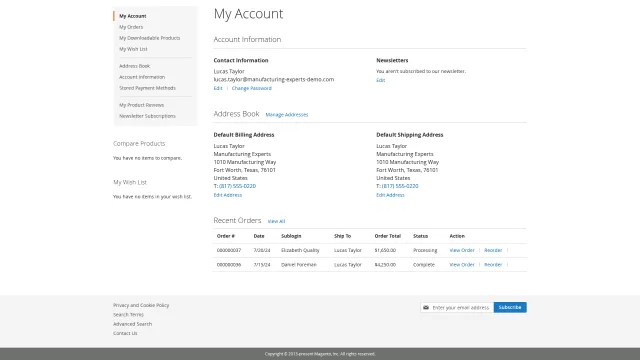
Task: Edit the default billing address
Action: (x=228, y=195)
